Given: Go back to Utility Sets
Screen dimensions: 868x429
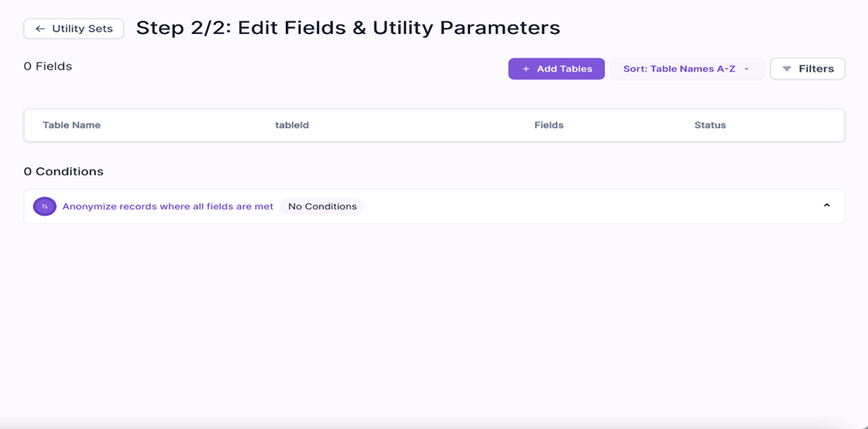Looking at the screenshot, I should [73, 29].
